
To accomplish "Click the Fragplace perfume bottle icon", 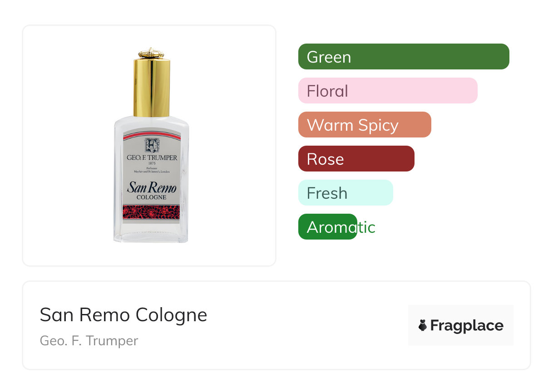I will (423, 325).
